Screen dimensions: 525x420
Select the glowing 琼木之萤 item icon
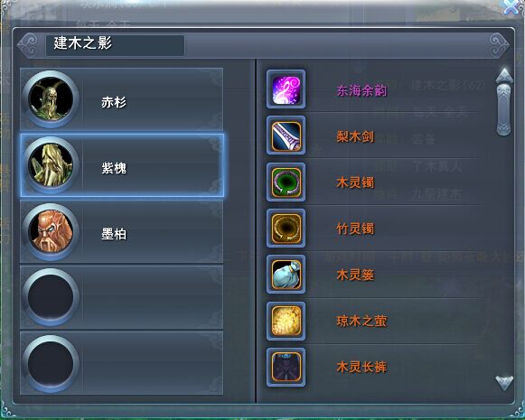(x=286, y=321)
